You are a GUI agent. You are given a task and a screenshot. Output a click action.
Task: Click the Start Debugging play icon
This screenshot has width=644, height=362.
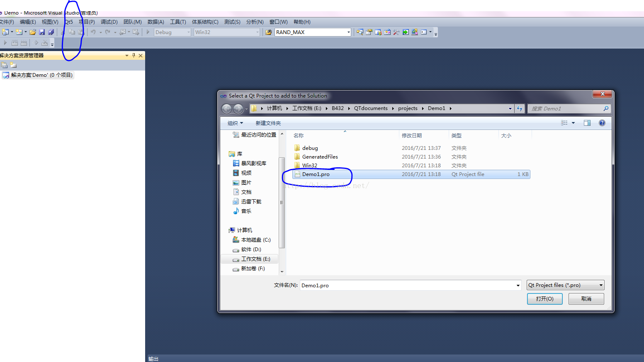tap(148, 32)
